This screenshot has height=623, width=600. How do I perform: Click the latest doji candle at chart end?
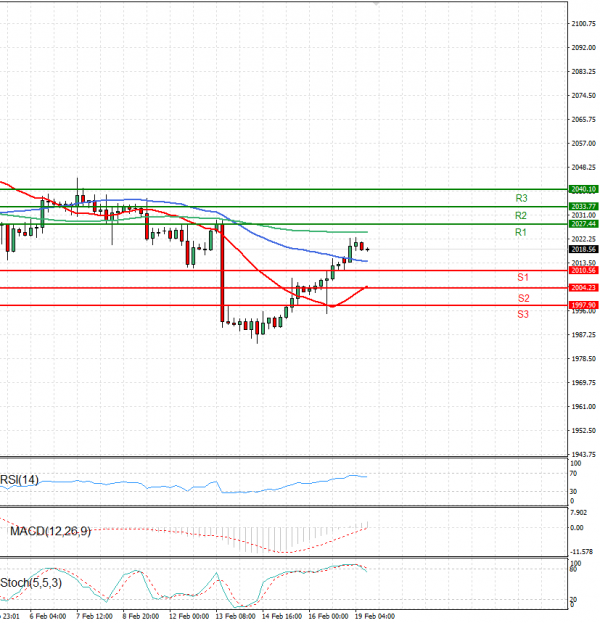pyautogui.click(x=367, y=250)
